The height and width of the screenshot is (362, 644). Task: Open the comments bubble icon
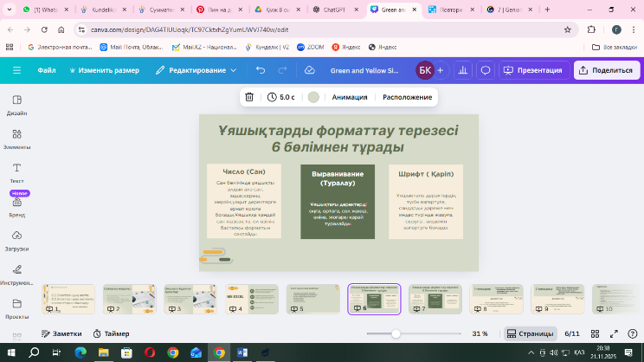pyautogui.click(x=486, y=70)
